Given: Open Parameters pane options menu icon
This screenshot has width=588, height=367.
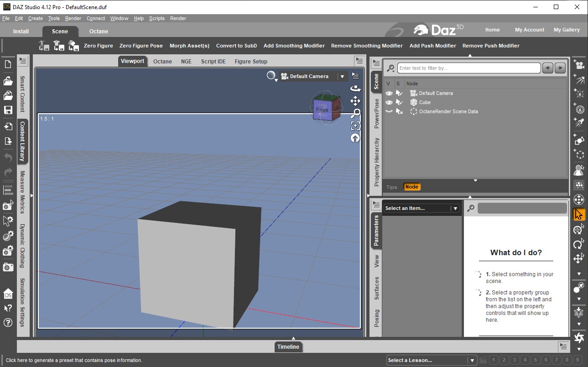Looking at the screenshot, I should [377, 204].
